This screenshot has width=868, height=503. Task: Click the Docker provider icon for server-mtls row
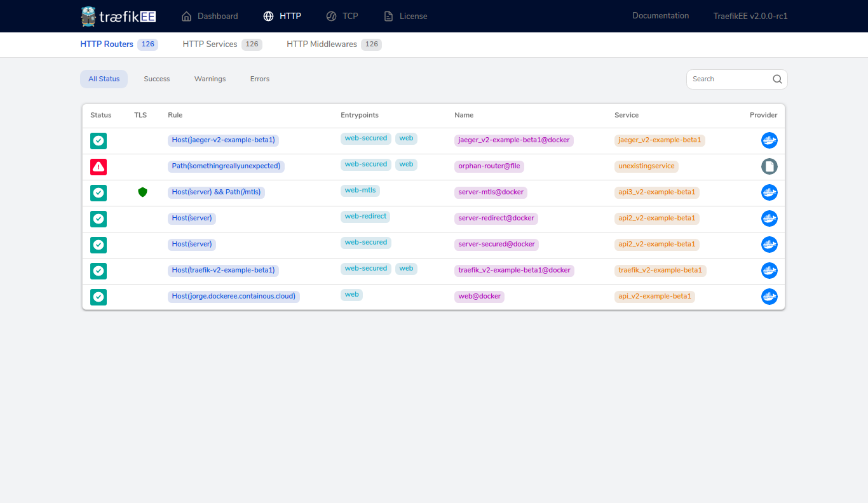(x=769, y=192)
